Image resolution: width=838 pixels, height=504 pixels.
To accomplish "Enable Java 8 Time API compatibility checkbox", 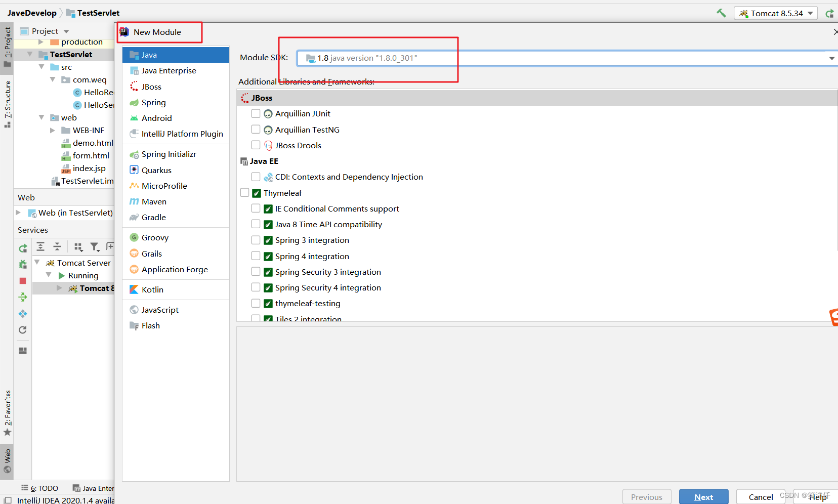I will tap(256, 224).
